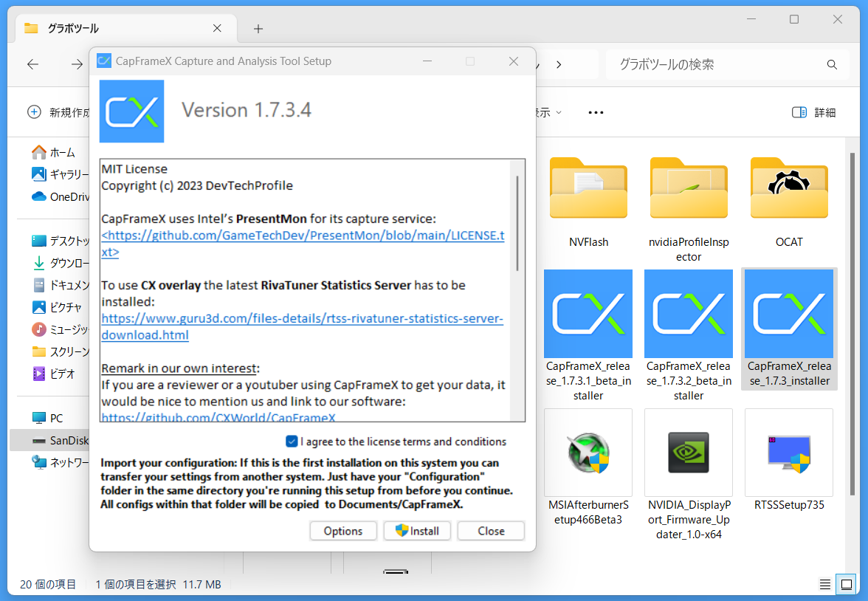
Task: Select PC in navigation pane
Action: pos(47,418)
